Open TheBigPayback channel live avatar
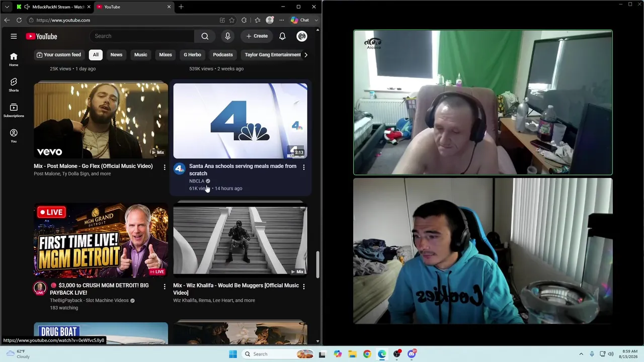This screenshot has height=362, width=644. [40, 289]
